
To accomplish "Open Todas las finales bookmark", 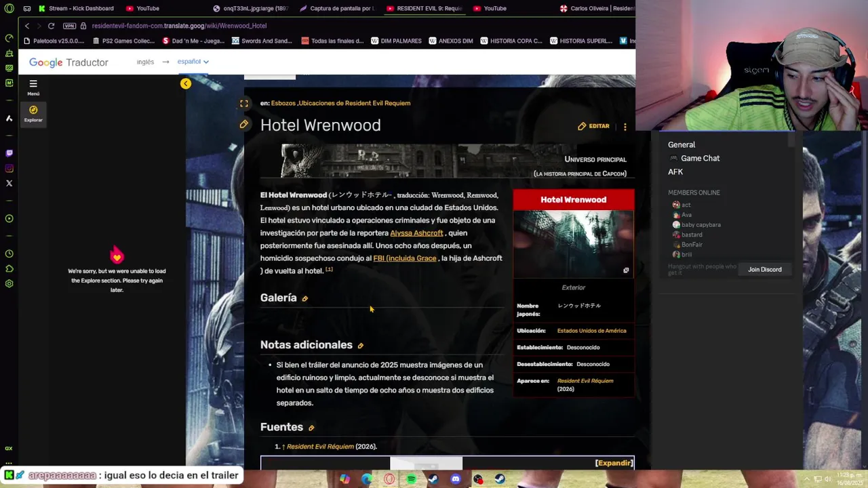I will (x=332, y=41).
